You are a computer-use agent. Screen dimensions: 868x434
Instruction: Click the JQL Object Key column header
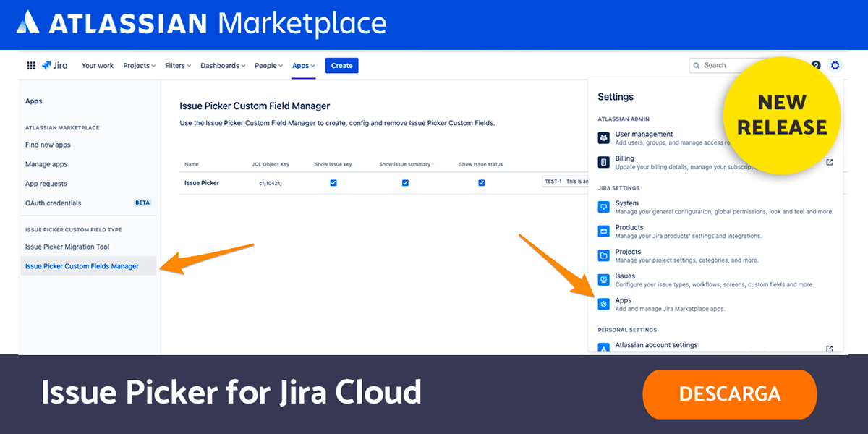coord(271,164)
